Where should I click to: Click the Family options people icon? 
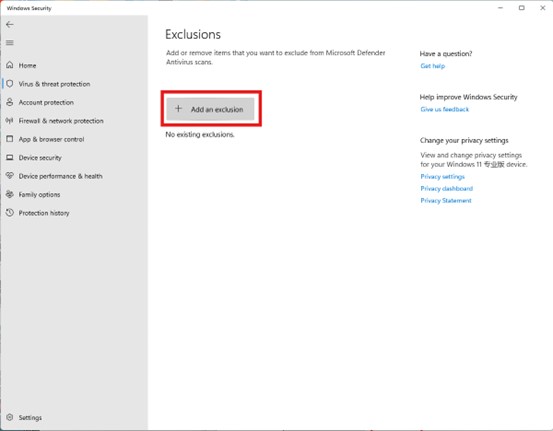point(10,194)
